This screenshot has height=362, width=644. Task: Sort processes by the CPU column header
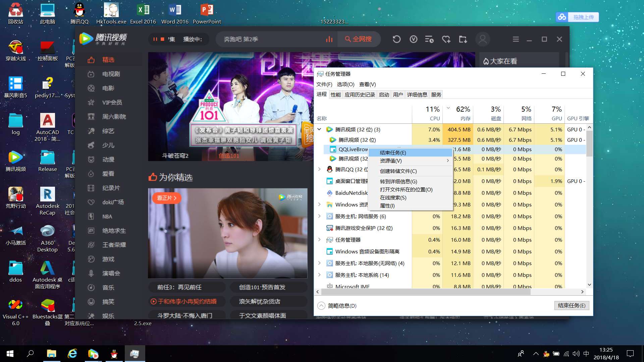click(427, 114)
